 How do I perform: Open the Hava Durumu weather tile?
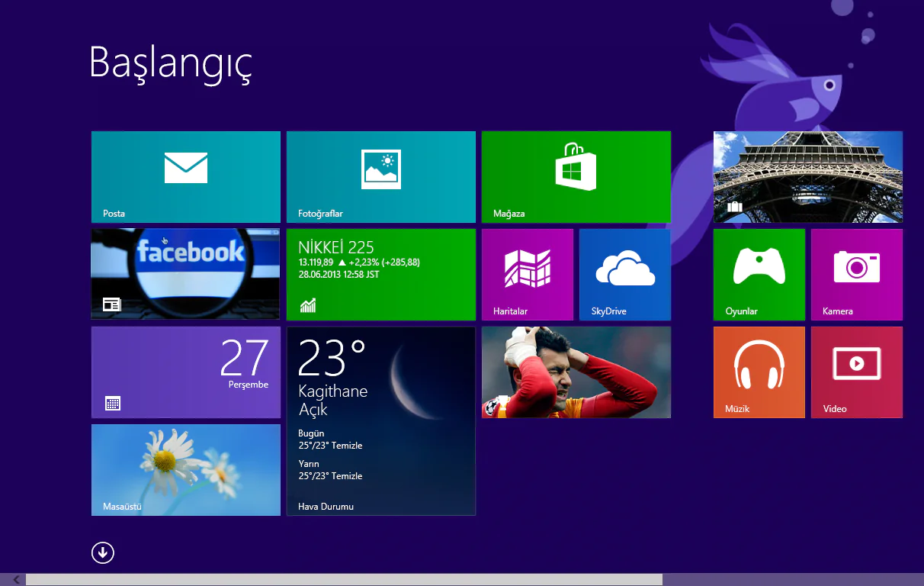click(380, 420)
